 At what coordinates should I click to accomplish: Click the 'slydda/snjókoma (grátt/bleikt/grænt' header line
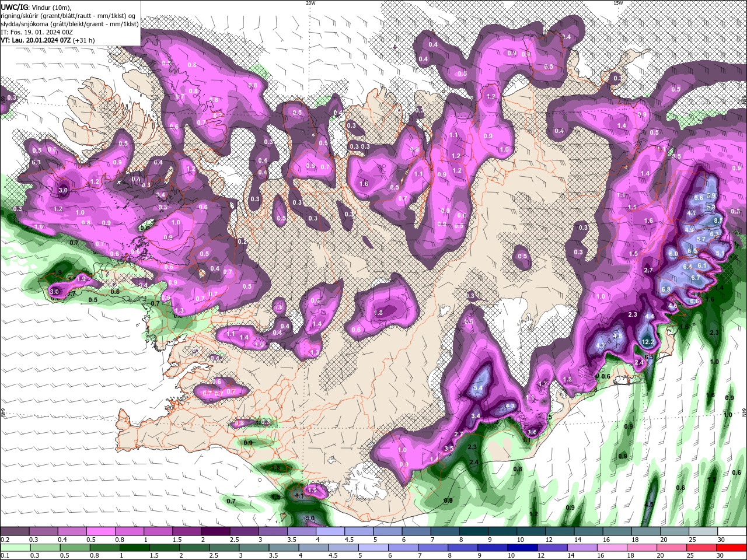69,24
